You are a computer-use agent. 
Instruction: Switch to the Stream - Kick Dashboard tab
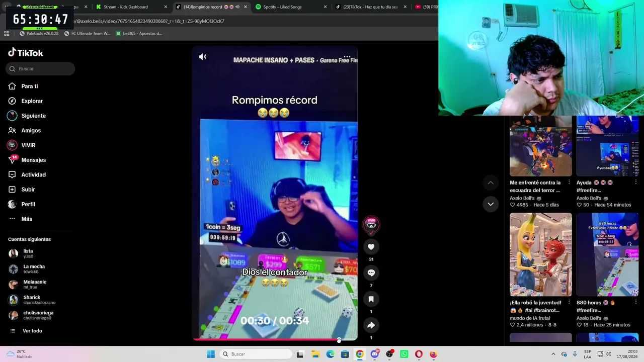tap(132, 7)
